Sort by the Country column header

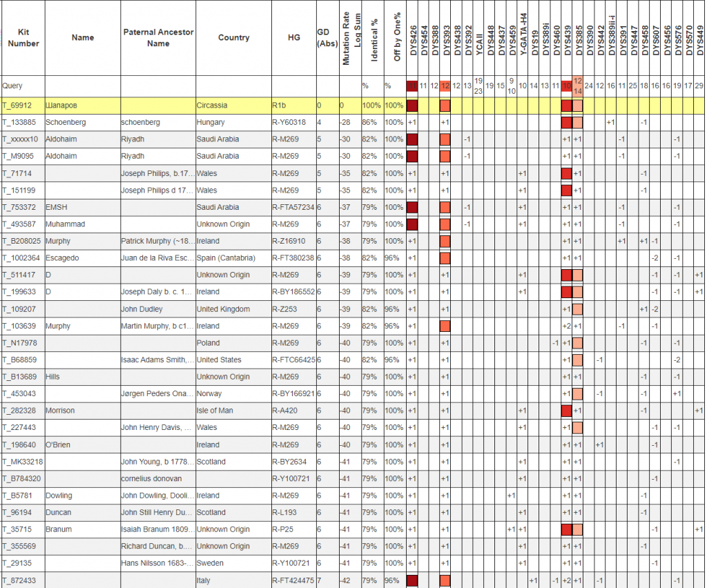pyautogui.click(x=233, y=38)
